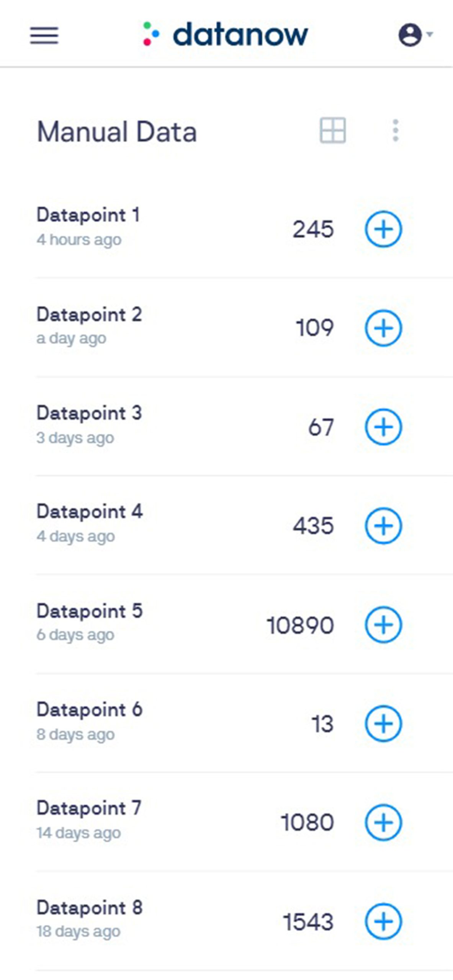The image size is (453, 980).
Task: Add new entry to Datapoint 8
Action: coord(383,921)
